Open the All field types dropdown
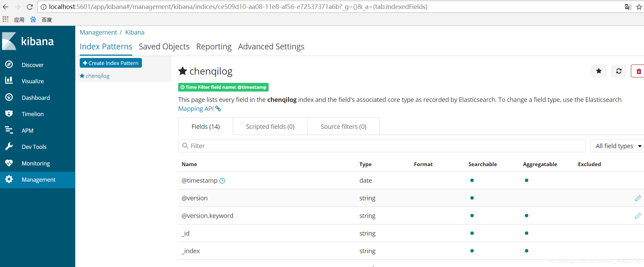 pos(617,146)
